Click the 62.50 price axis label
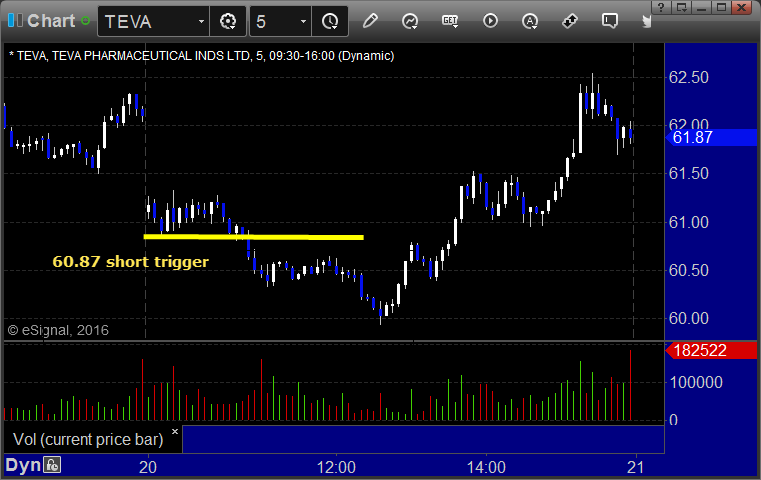 click(x=689, y=77)
